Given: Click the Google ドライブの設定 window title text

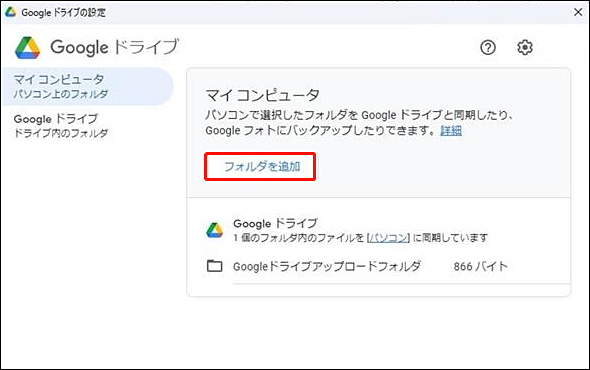Looking at the screenshot, I should 64,12.
